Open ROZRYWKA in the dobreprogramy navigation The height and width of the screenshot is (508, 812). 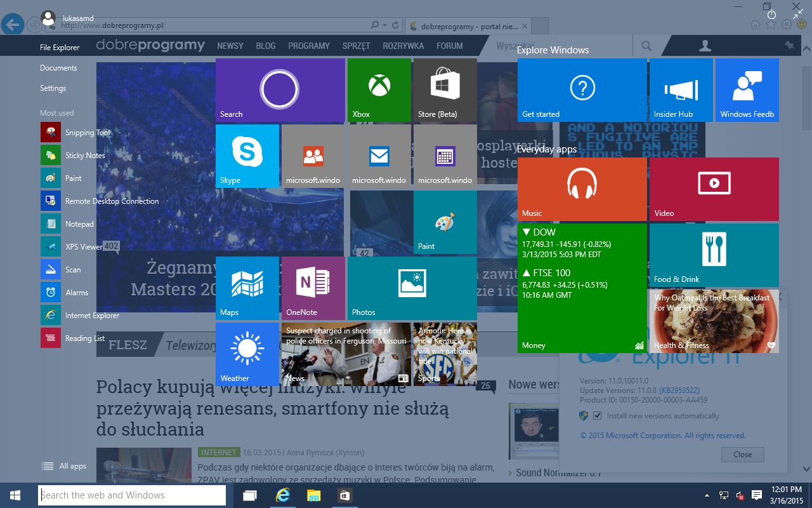403,46
